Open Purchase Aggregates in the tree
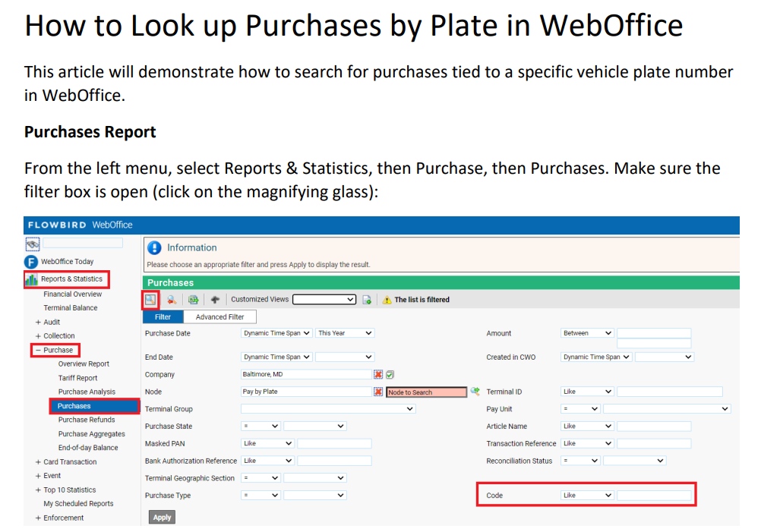The width and height of the screenshot is (780, 532). coord(92,434)
